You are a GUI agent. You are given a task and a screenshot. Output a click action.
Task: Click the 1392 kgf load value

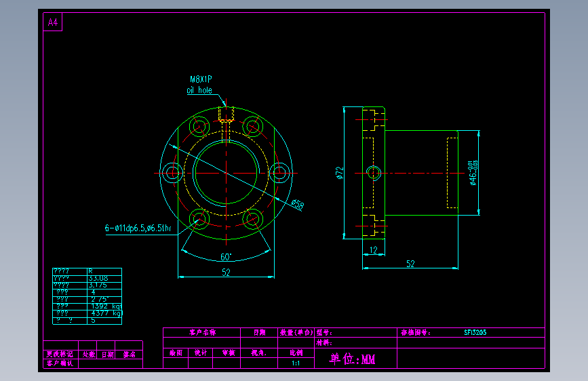click(x=106, y=306)
